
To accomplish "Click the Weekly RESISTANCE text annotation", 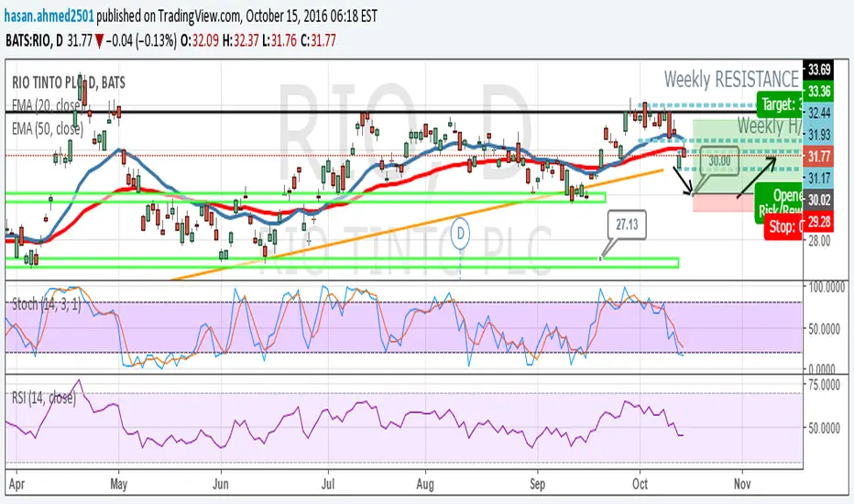I will pos(731,80).
